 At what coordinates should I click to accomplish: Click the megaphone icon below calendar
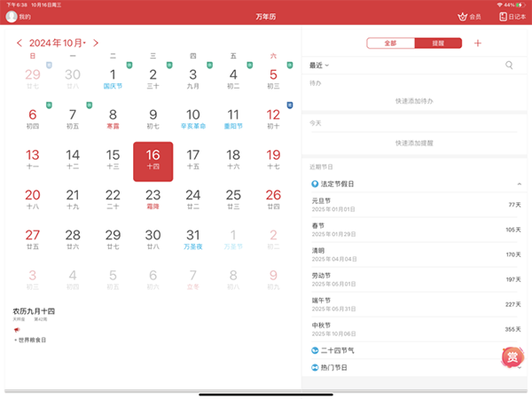coord(16,330)
